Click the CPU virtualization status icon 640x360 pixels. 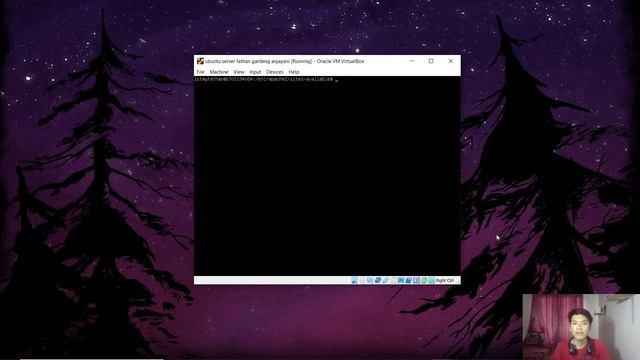point(416,280)
